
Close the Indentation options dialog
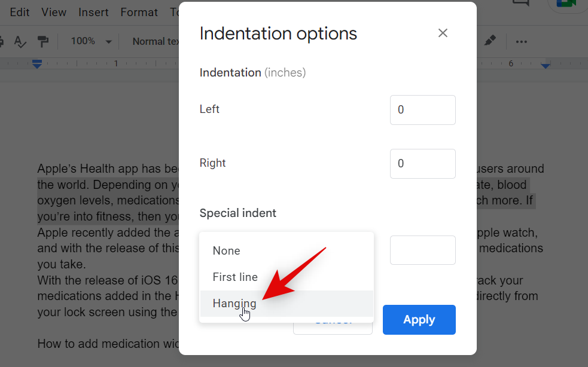tap(443, 33)
